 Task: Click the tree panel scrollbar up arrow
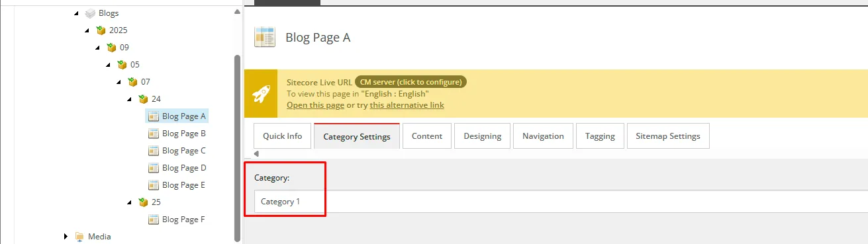click(238, 12)
